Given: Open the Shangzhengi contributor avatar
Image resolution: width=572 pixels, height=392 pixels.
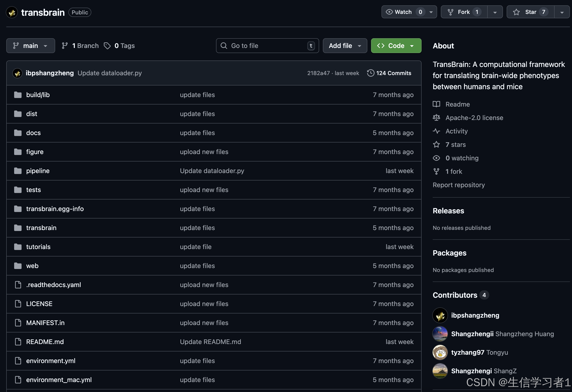Looking at the screenshot, I should click(440, 371).
